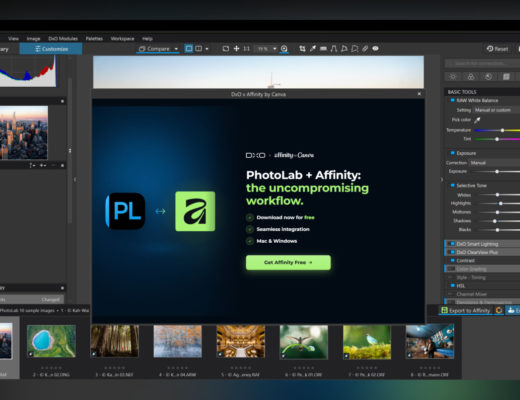Switch to the Customize tab
The height and width of the screenshot is (400, 520).
[51, 49]
